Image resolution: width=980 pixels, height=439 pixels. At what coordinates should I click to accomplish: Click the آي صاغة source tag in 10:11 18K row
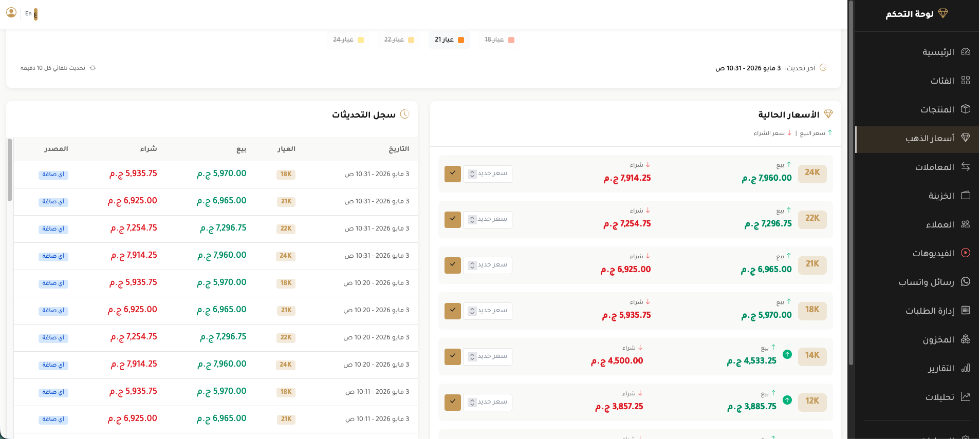pyautogui.click(x=53, y=392)
